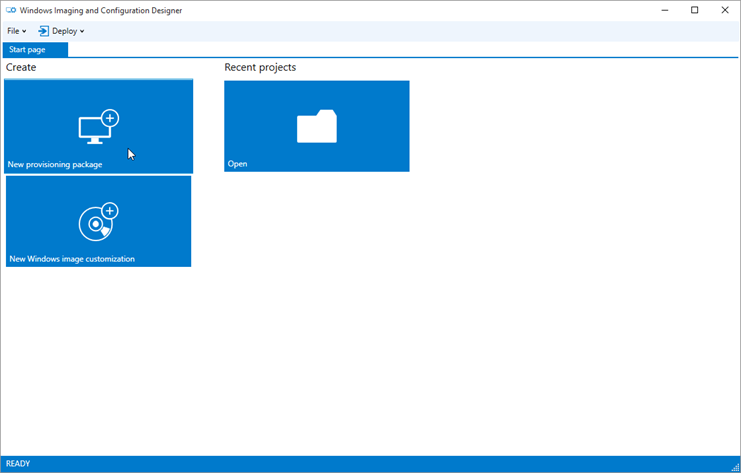
Task: Click the folder icon in the Open tile
Action: 316,127
